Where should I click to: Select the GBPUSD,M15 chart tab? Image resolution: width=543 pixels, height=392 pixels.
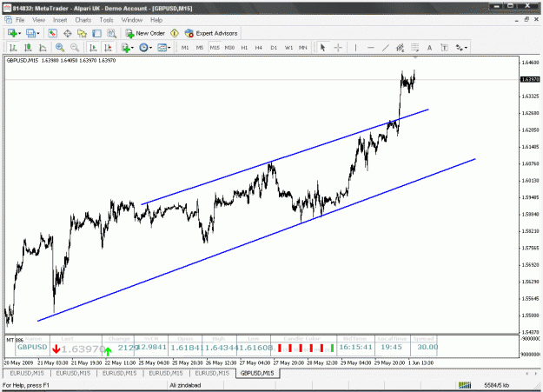click(257, 373)
